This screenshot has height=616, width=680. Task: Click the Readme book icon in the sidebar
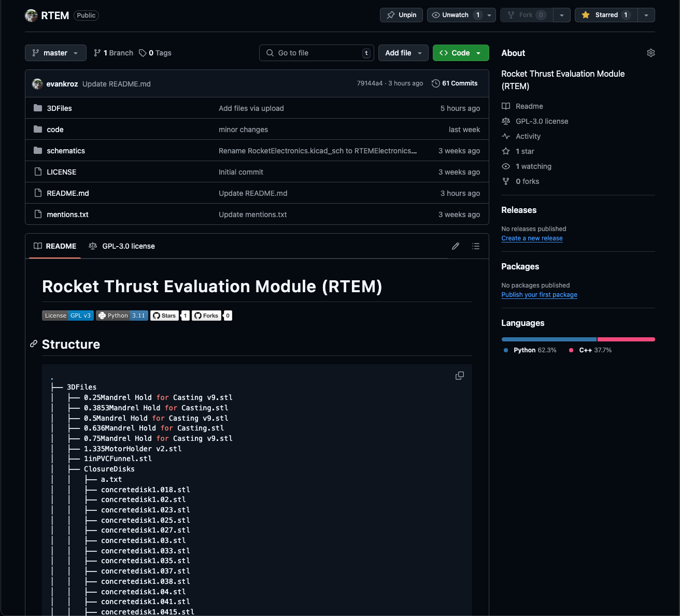tap(505, 106)
